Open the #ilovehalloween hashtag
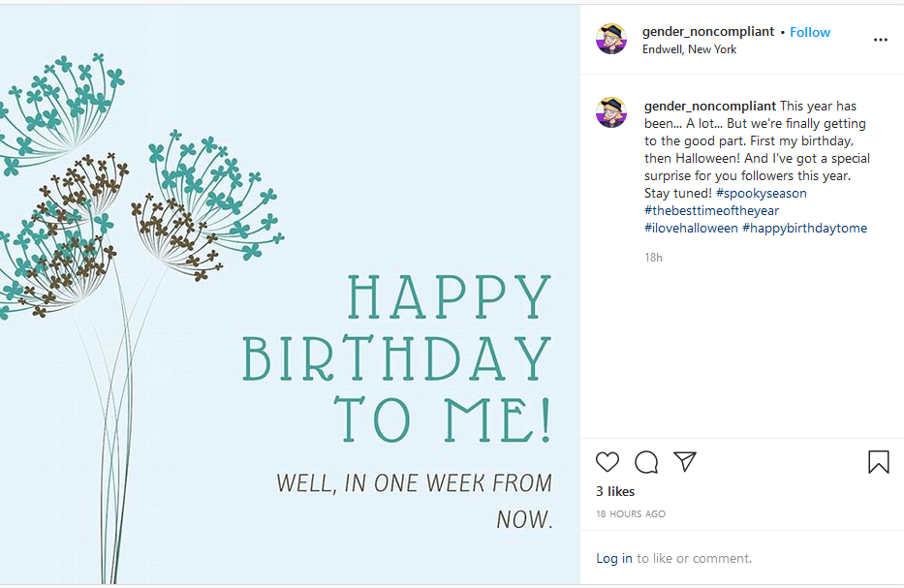904x588 pixels. [691, 229]
